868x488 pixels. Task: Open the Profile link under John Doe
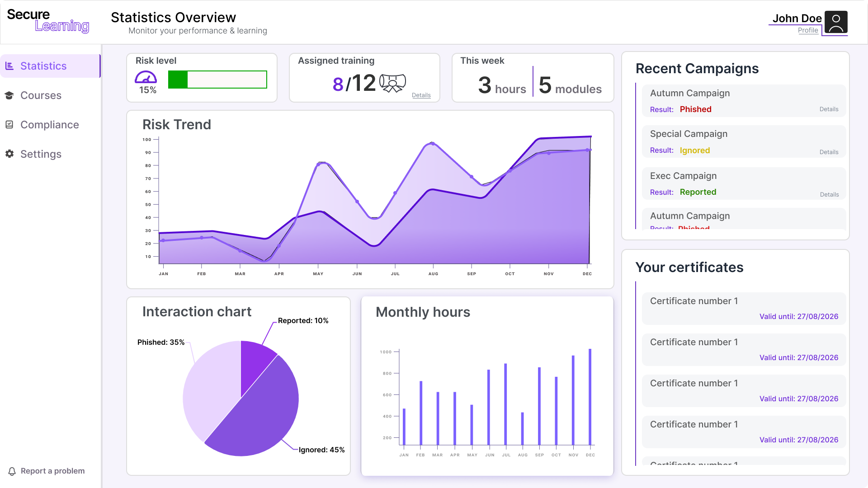808,30
